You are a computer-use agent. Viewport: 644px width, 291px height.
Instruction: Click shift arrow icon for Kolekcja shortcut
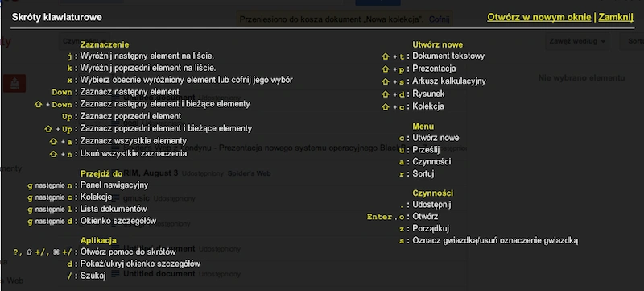coord(386,107)
